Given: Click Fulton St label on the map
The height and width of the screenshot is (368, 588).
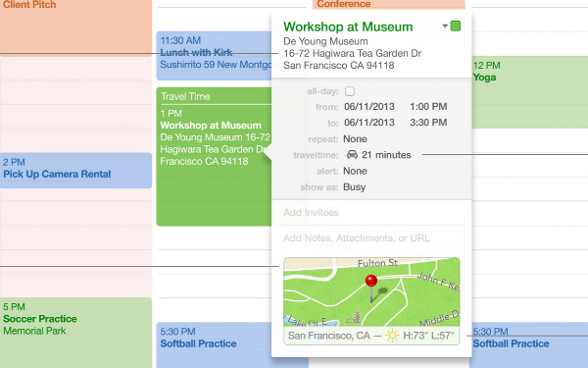Looking at the screenshot, I should point(377,263).
